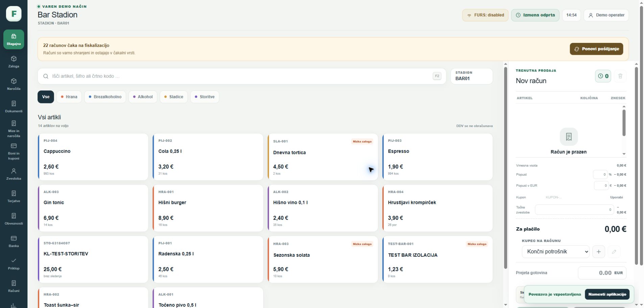Viewport: 644px width, 308px height.
Task: Click the bill items list scrollbar
Action: point(624,122)
